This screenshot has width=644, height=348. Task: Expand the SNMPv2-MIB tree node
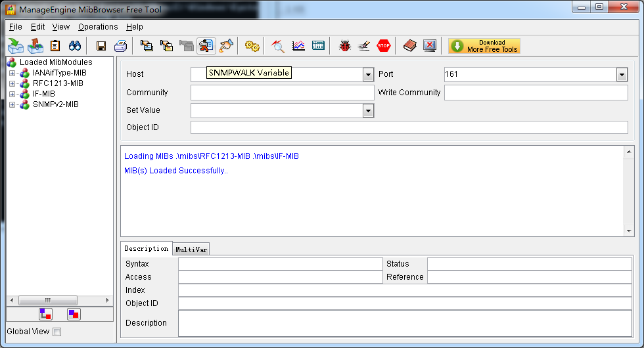point(12,104)
